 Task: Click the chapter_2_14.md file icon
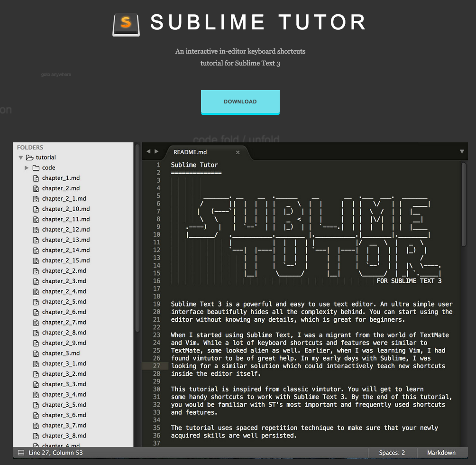(36, 251)
